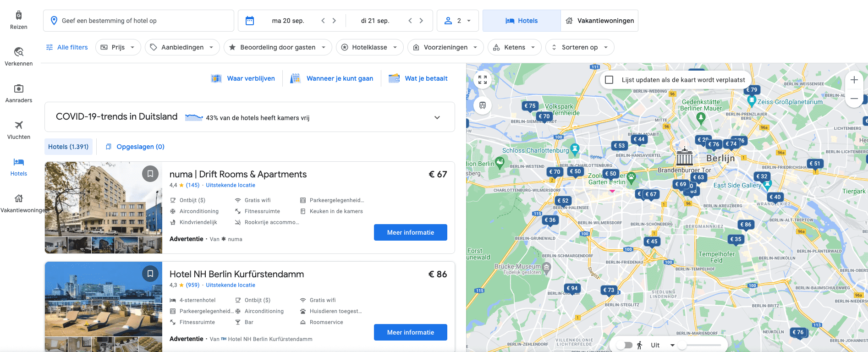Viewport: 868px width, 352px height.
Task: Zoom in on the map
Action: pyautogui.click(x=854, y=80)
